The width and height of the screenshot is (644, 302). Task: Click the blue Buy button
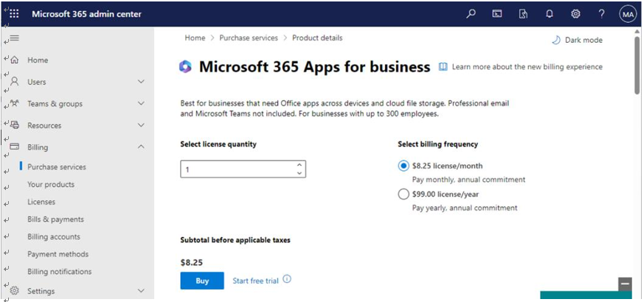(202, 281)
